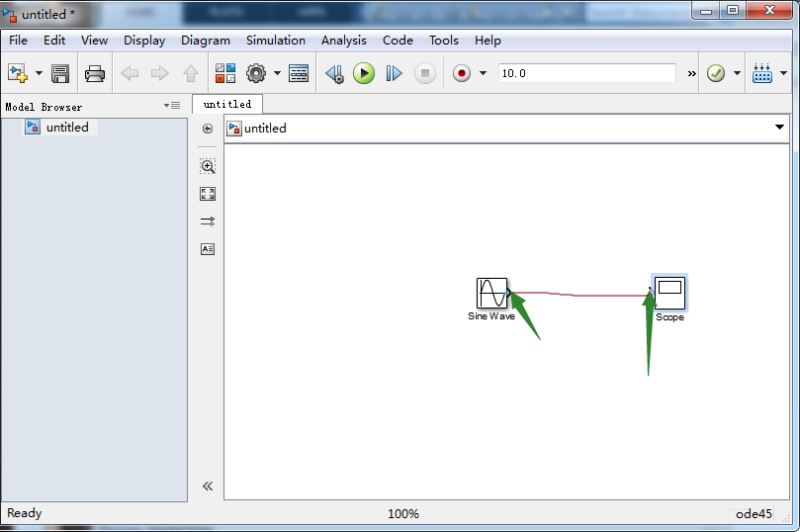This screenshot has height=532, width=800.
Task: Click the simulation stop time field
Action: click(587, 73)
